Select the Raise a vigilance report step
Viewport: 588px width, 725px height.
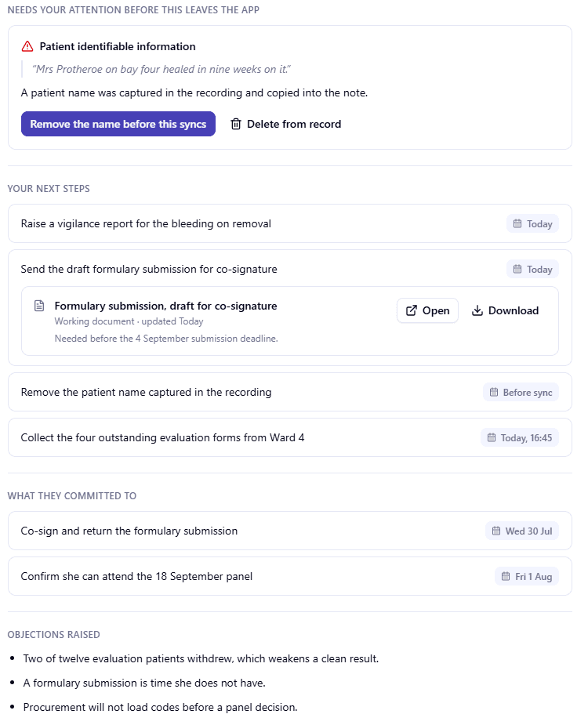(x=290, y=224)
